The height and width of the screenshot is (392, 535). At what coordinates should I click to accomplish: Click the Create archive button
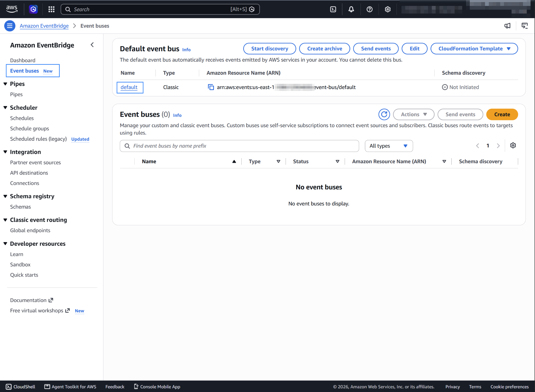[324, 49]
